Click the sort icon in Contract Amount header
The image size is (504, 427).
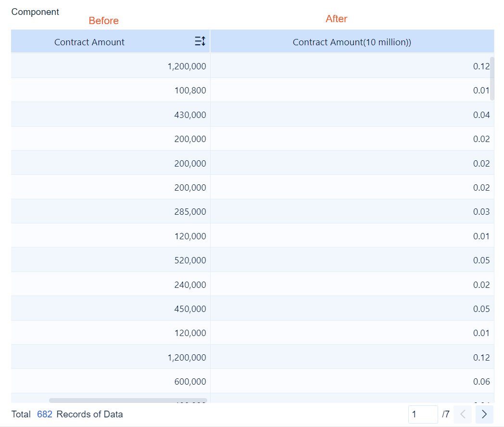click(x=200, y=41)
